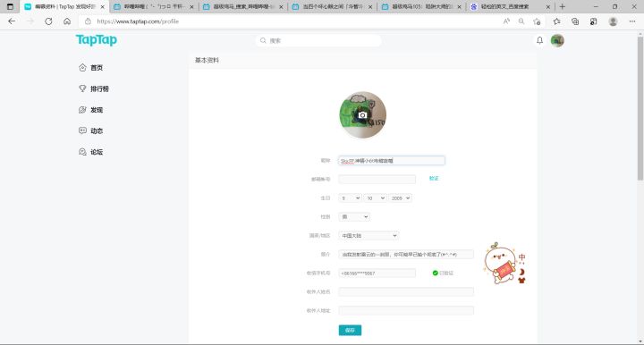
Task: Open the zoom magnifier in address bar
Action: click(x=521, y=21)
